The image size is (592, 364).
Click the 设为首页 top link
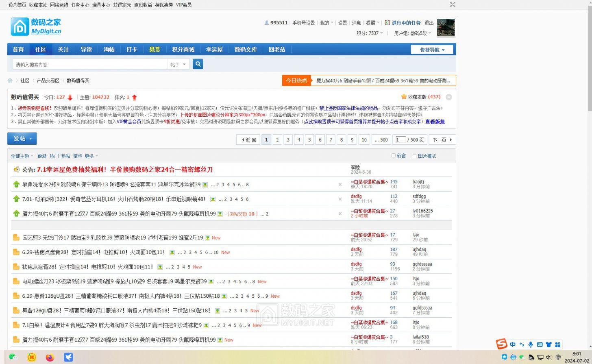17,5
